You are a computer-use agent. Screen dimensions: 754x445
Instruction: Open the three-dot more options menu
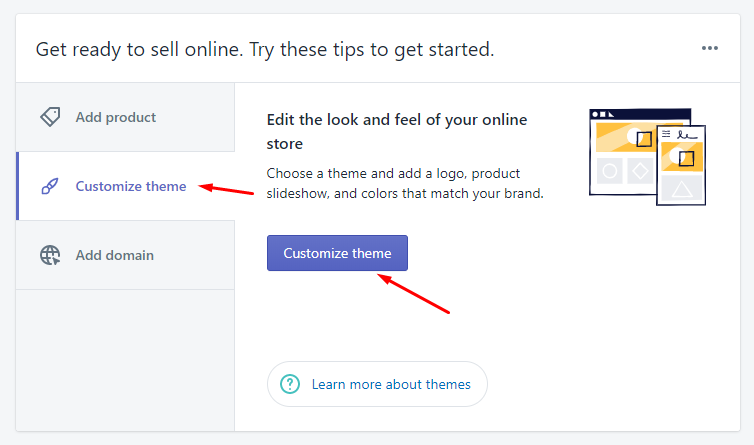(x=710, y=48)
